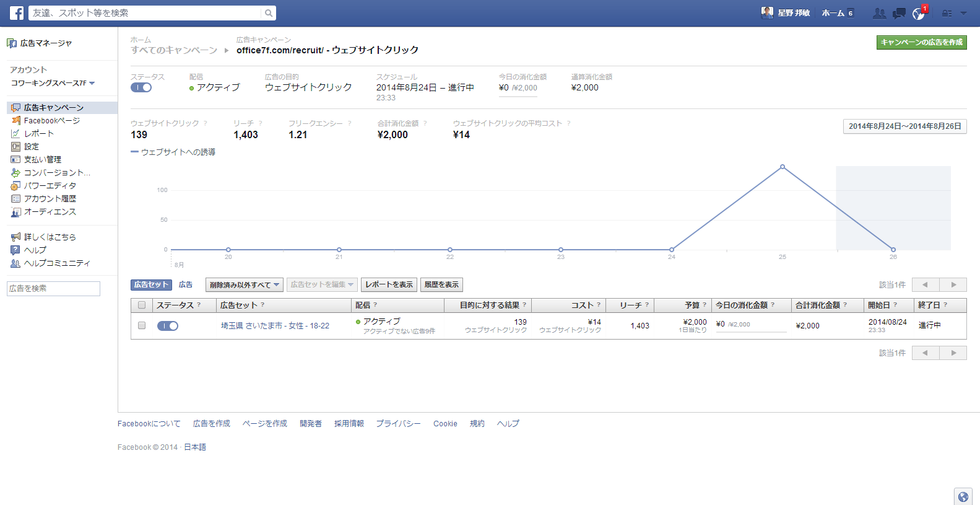This screenshot has width=980, height=505.
Task: Open Facebookページ in sidebar
Action: pos(52,121)
